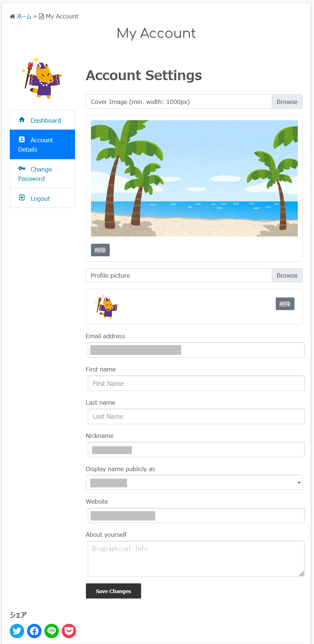Browse for a profile picture file
Image resolution: width=314 pixels, height=644 pixels.
coord(287,275)
